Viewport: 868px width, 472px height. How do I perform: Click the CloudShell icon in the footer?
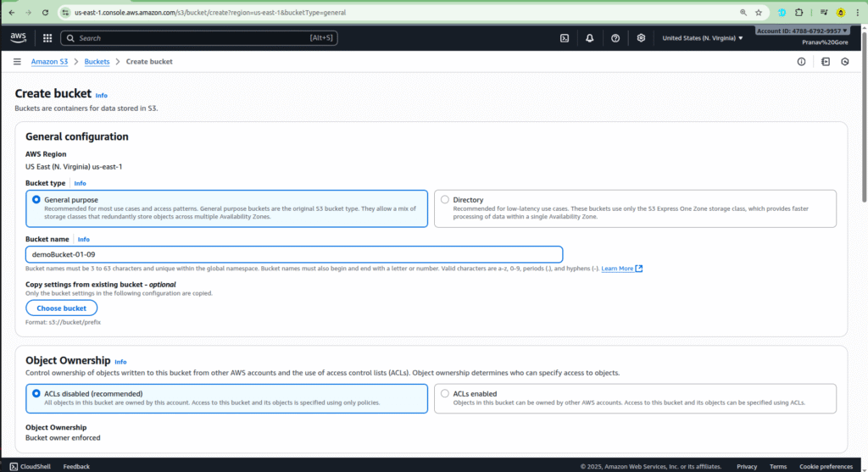14,466
